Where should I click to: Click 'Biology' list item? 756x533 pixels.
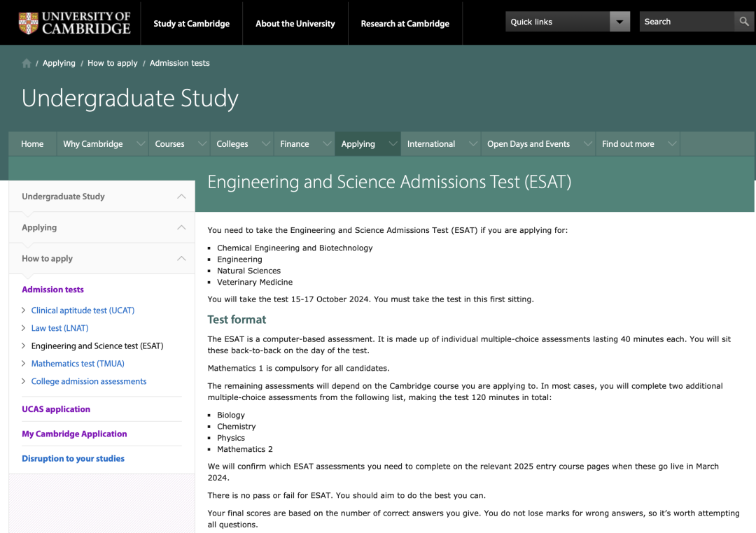pos(231,415)
